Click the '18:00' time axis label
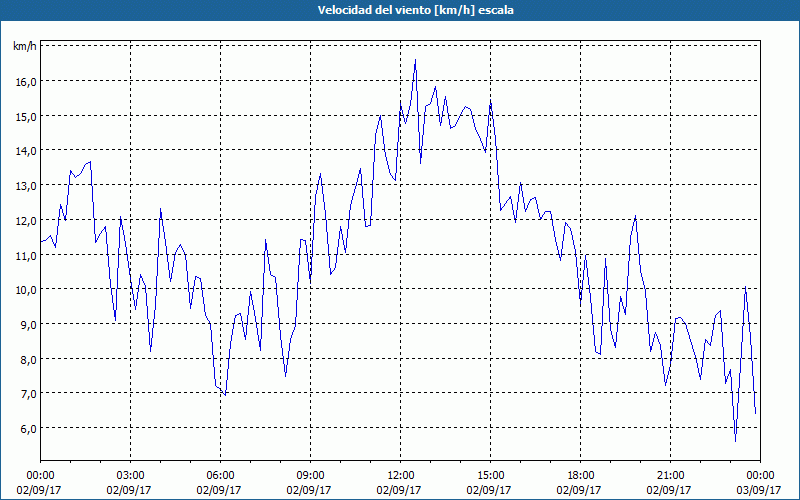 581,476
